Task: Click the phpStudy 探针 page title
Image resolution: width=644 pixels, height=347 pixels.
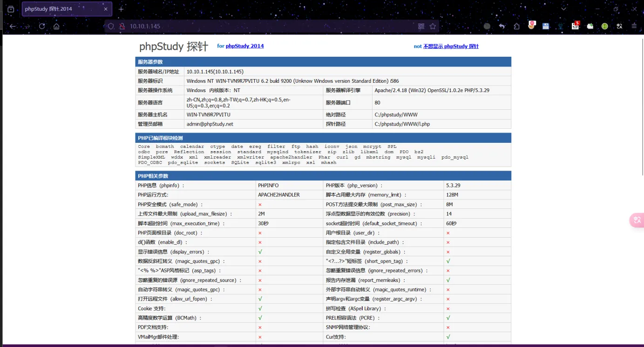Action: 174,47
